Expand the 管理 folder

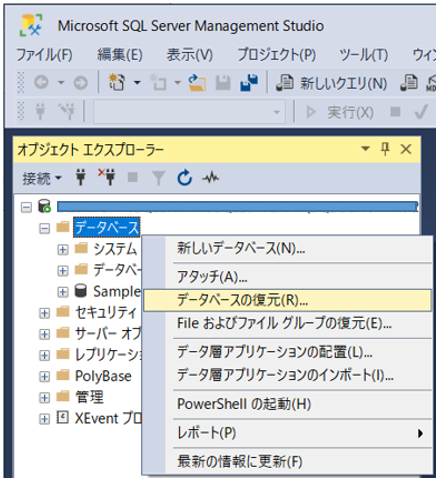coord(44,397)
